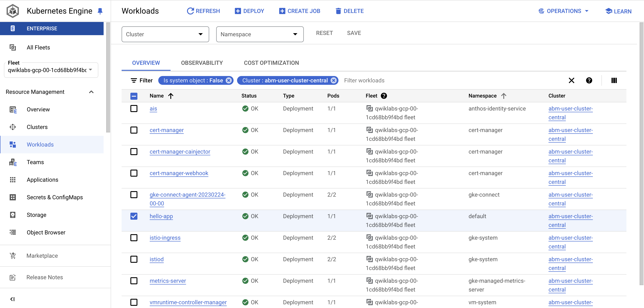Collapse the Resource Management section
The width and height of the screenshot is (644, 308).
91,92
